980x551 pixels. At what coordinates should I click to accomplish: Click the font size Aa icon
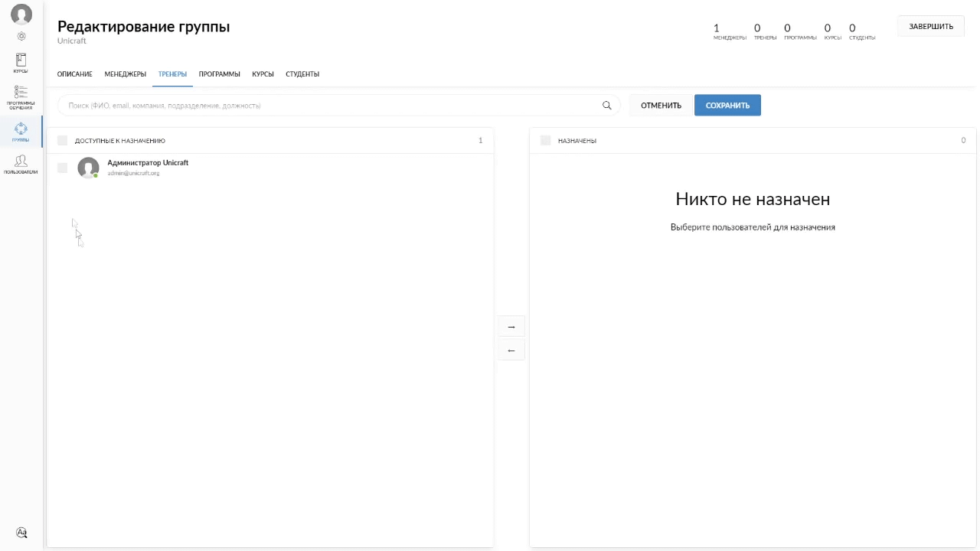(x=21, y=533)
